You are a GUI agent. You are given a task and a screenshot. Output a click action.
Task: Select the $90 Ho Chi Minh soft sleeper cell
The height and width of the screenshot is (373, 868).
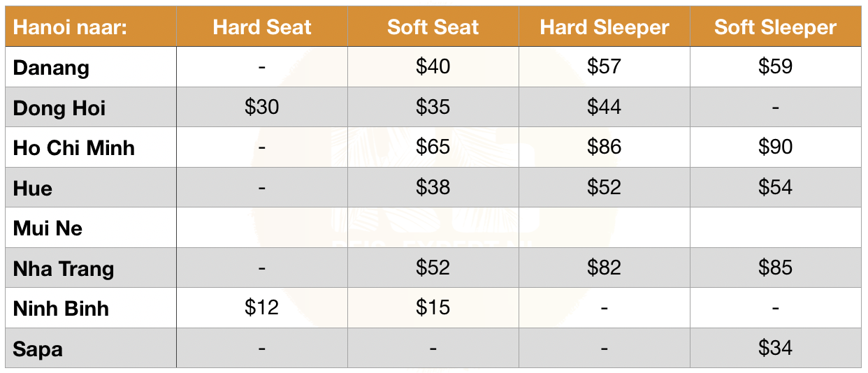click(x=776, y=147)
